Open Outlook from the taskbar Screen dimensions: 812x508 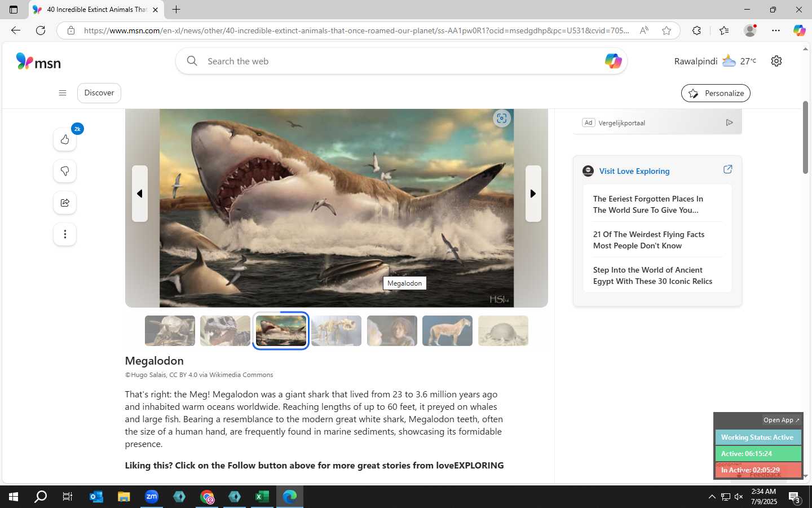[x=96, y=497]
